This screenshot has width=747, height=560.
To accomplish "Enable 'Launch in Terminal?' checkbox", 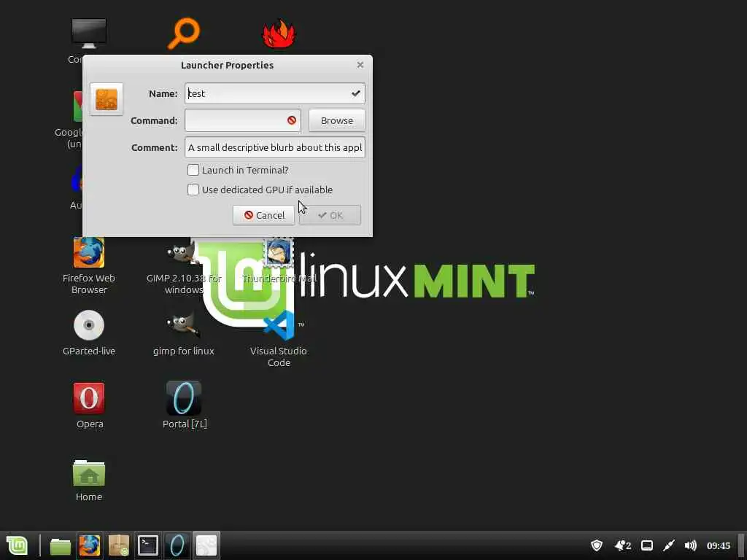I will click(193, 170).
